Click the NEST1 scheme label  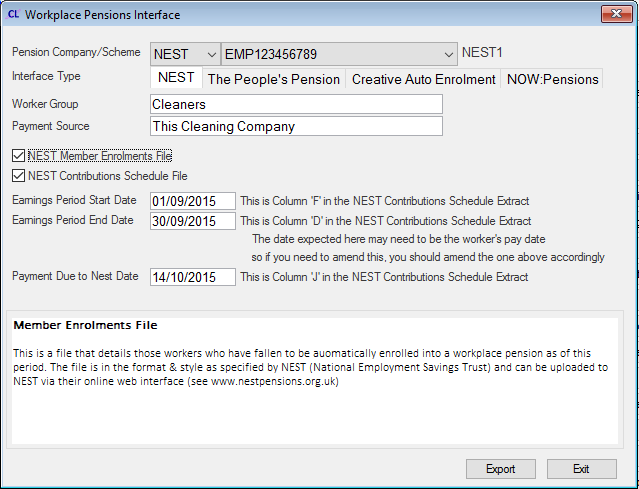[484, 53]
